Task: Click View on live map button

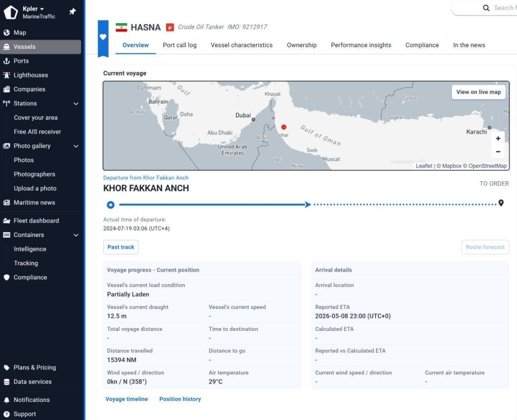Action: pyautogui.click(x=478, y=92)
